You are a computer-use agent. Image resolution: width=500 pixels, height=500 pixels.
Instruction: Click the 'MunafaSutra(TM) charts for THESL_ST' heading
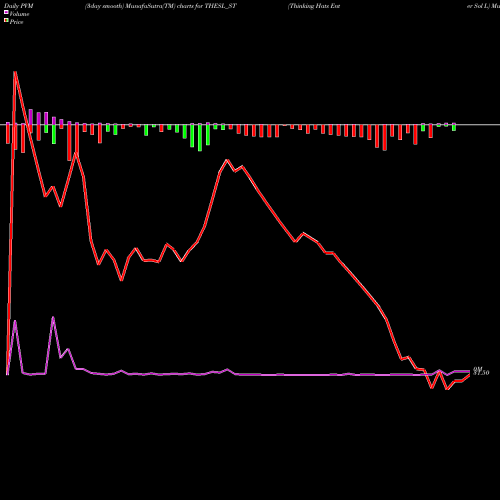pos(181,6)
